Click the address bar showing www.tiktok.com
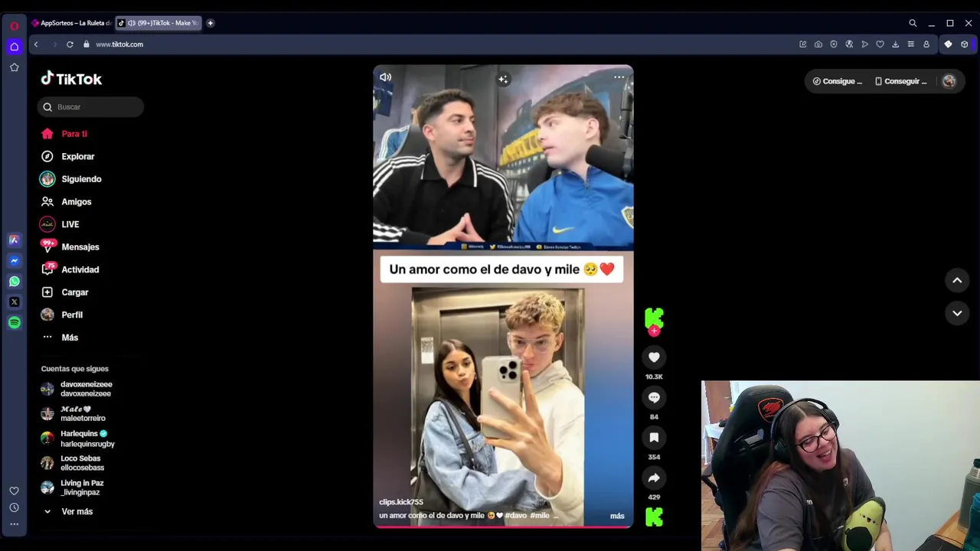Image resolution: width=980 pixels, height=551 pixels. click(x=119, y=44)
